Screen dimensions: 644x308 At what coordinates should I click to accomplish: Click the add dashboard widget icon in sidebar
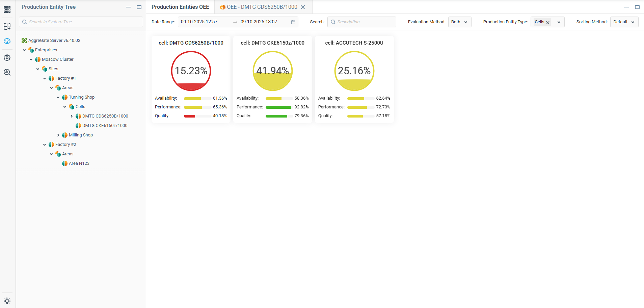[7, 26]
